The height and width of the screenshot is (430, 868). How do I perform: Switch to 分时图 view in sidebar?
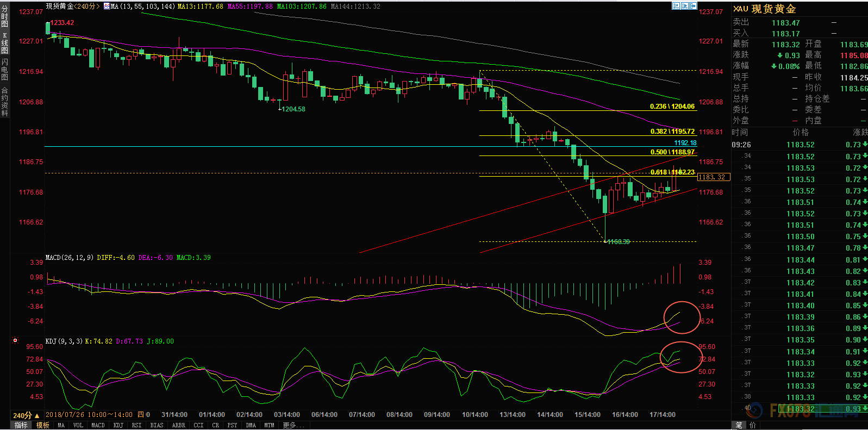[x=5, y=16]
